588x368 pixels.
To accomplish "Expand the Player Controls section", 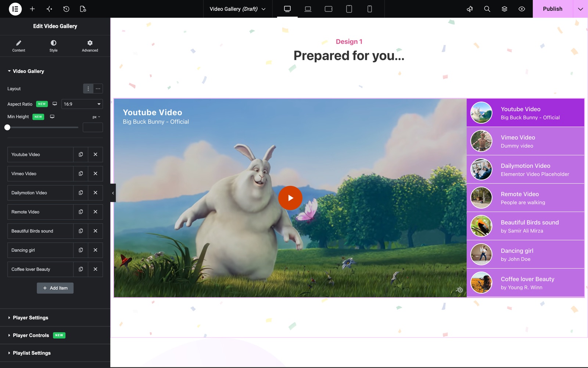I will point(55,335).
